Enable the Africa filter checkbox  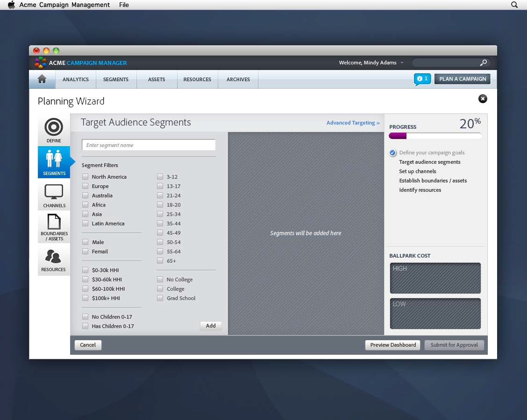(x=85, y=205)
